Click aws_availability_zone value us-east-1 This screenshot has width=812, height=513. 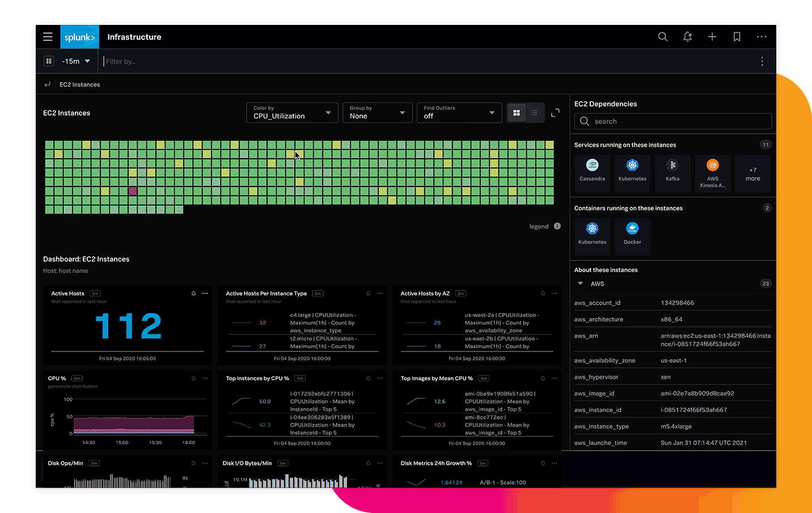674,361
